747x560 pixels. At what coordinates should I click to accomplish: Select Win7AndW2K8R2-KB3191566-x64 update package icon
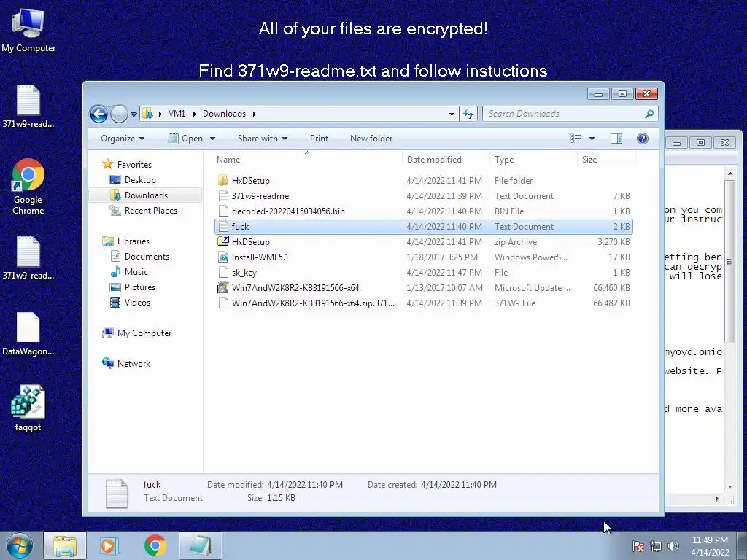[x=223, y=287]
